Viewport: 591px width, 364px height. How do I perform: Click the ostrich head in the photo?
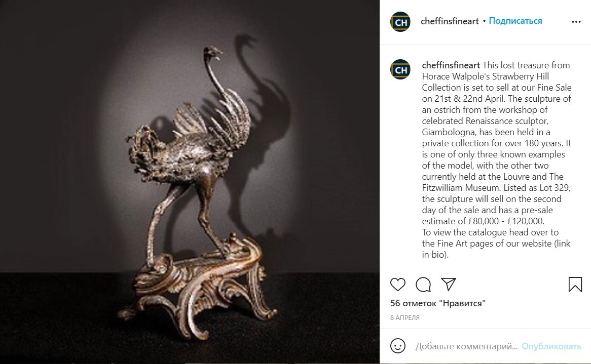(213, 53)
